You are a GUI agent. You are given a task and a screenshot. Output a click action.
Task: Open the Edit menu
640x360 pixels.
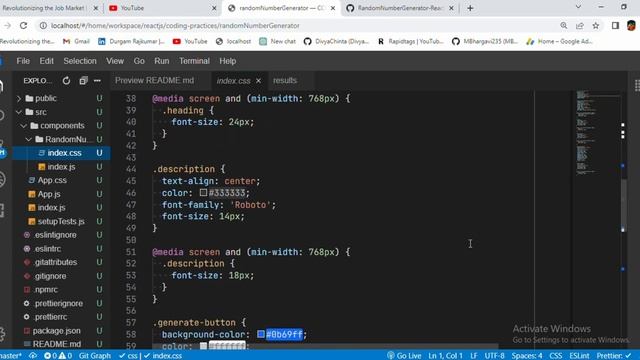(47, 61)
